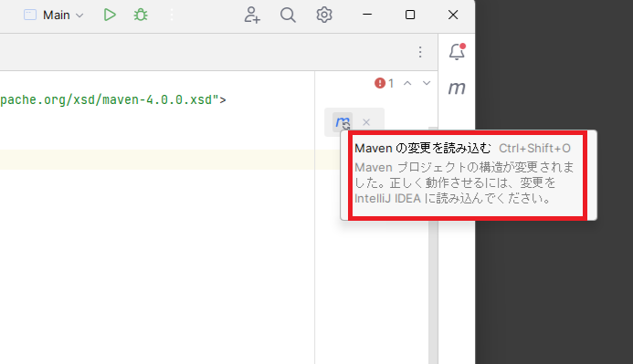Close the IntelliJ window
This screenshot has height=364, width=633.
[453, 15]
